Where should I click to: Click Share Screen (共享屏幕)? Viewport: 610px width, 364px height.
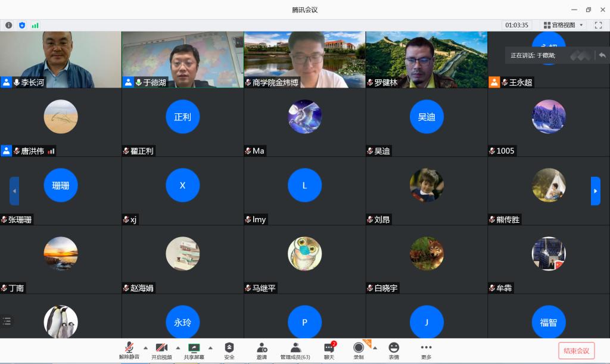(194, 350)
